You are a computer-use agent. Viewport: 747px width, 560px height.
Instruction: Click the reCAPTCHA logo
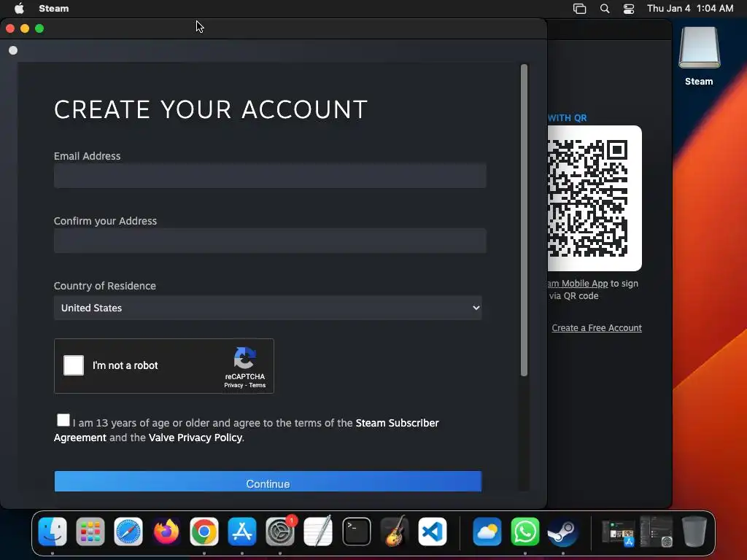pyautogui.click(x=245, y=358)
